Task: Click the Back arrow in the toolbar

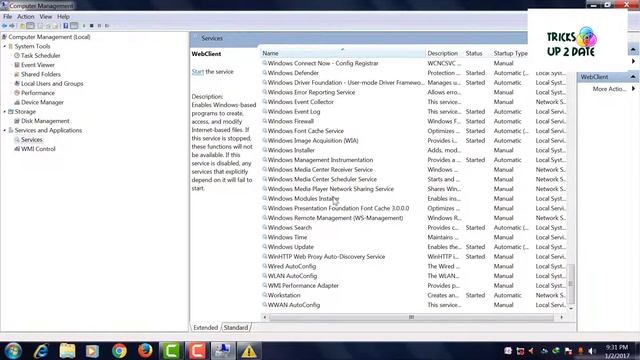Action: (4, 26)
